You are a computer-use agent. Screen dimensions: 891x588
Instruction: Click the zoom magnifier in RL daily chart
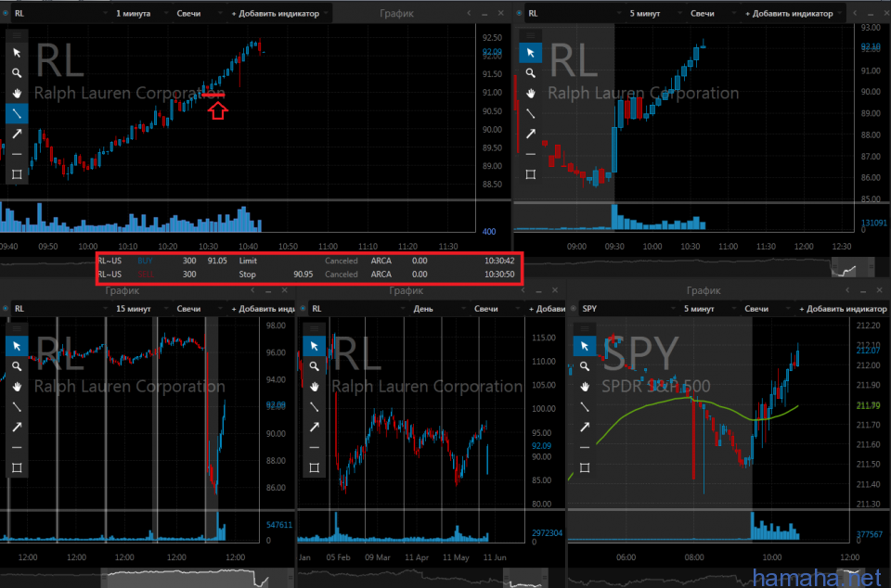(315, 366)
